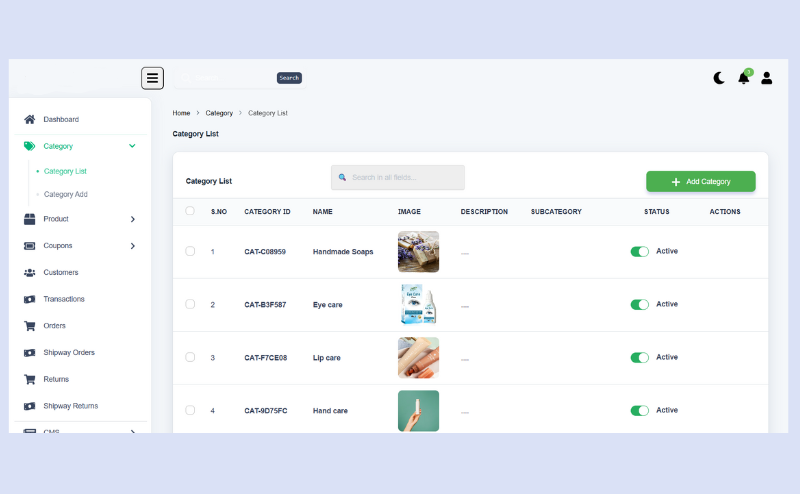The width and height of the screenshot is (800, 494).
Task: Go to Home breadcrumb link
Action: [x=181, y=113]
